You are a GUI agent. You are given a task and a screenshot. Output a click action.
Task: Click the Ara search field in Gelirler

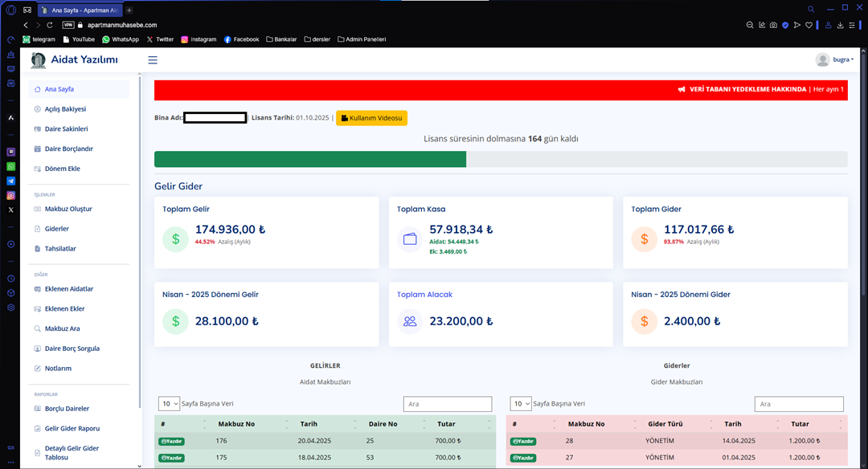tap(447, 404)
